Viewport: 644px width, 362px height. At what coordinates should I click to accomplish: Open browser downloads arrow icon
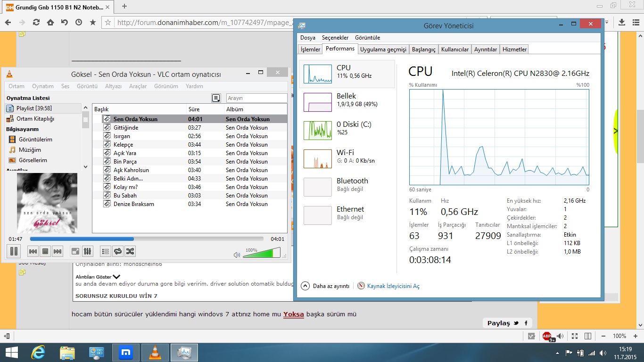coord(622,22)
